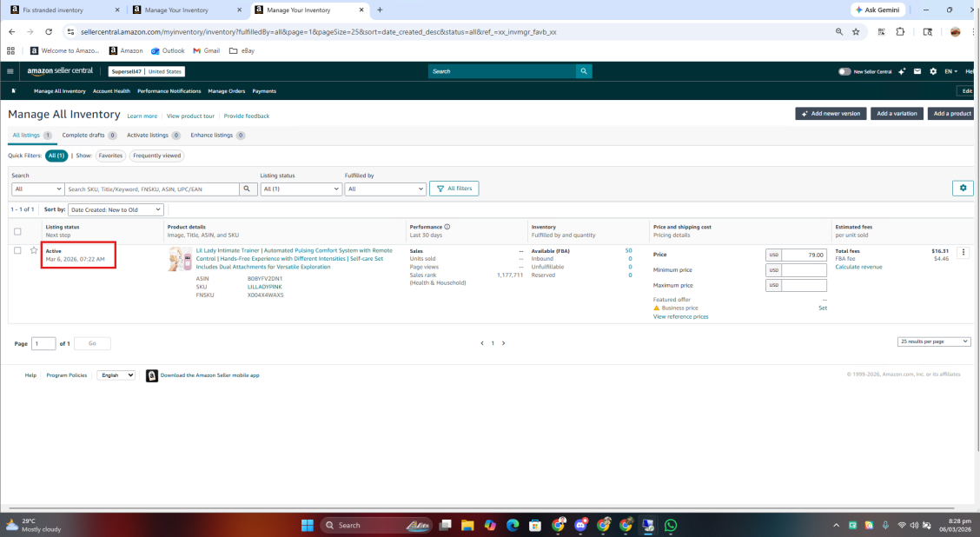
Task: Click the inventory SKU search input field
Action: [152, 189]
